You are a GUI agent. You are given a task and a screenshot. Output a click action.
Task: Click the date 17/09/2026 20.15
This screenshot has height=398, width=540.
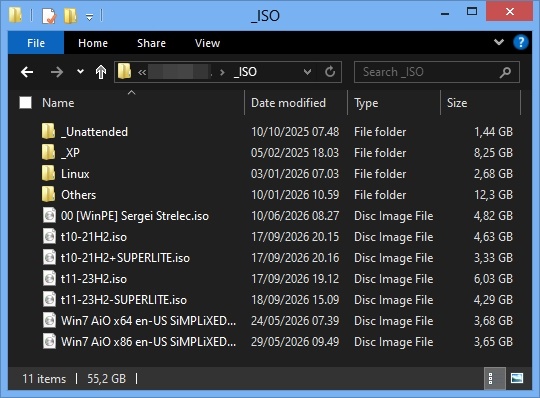click(295, 237)
